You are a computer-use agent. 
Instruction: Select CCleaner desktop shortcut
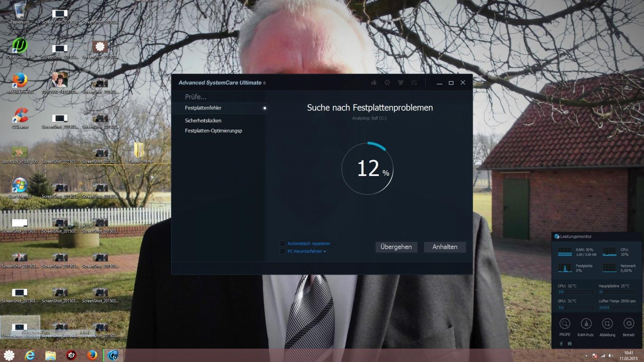[20, 118]
